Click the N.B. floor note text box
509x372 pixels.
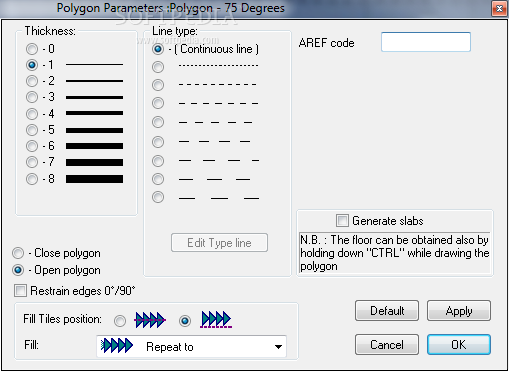[x=395, y=253]
